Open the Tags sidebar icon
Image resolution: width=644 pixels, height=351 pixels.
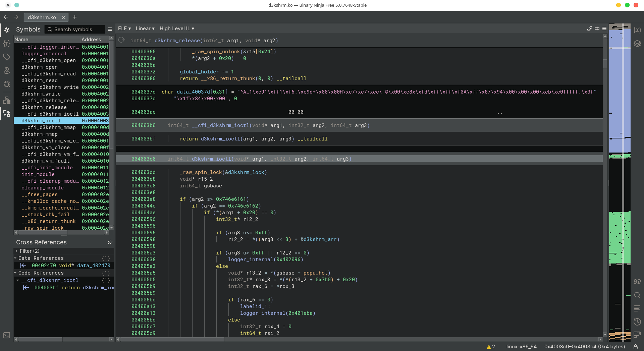(7, 57)
